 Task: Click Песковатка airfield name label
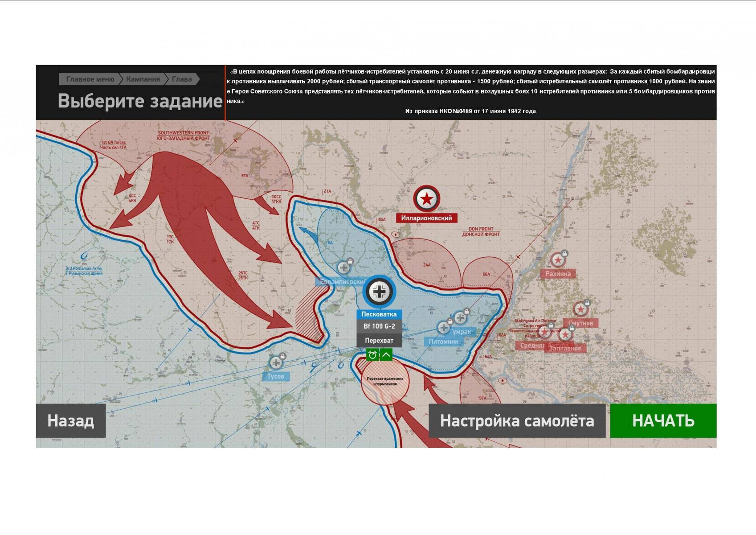pyautogui.click(x=379, y=314)
